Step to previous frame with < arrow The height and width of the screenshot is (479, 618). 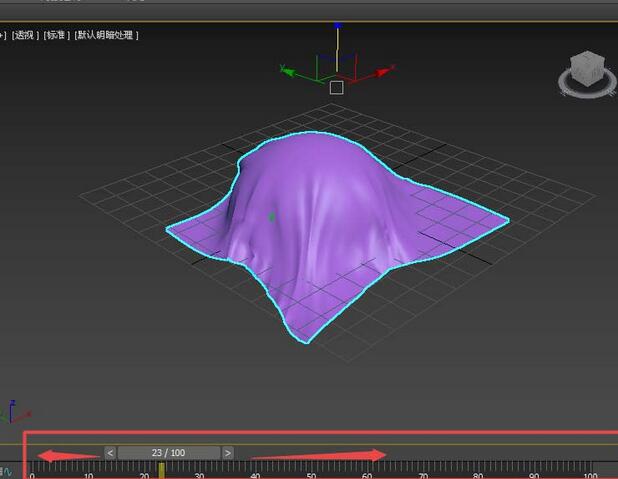110,453
